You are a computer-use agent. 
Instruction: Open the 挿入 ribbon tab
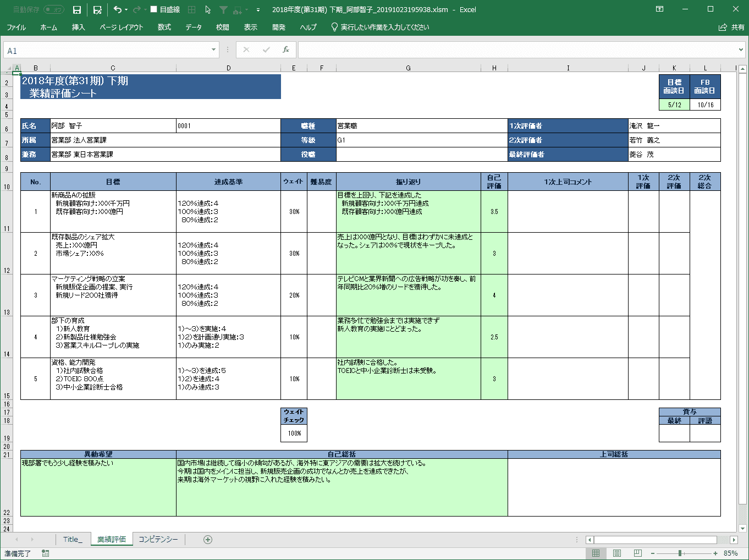click(x=78, y=27)
